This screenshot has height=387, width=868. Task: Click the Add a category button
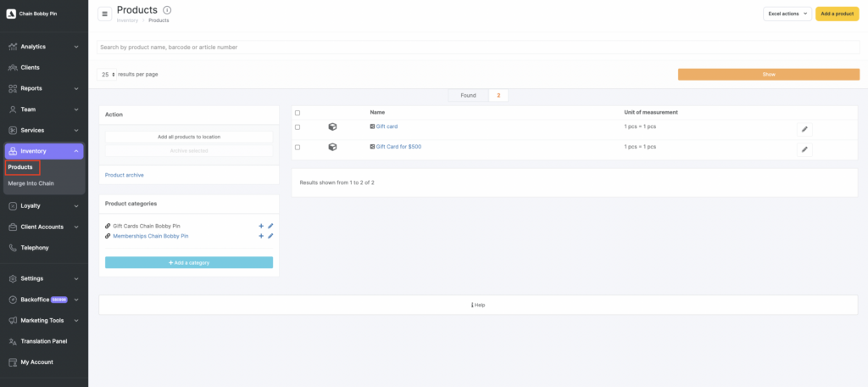[x=189, y=262]
